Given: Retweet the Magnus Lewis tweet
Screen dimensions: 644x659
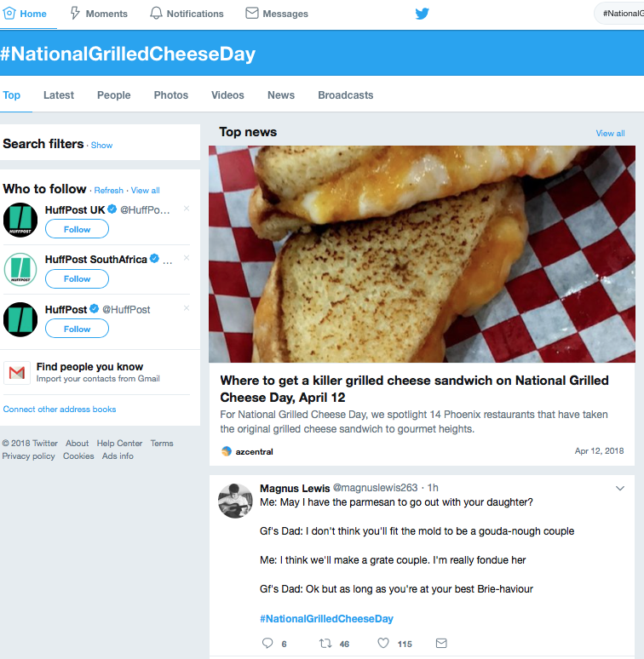Looking at the screenshot, I should tap(325, 643).
